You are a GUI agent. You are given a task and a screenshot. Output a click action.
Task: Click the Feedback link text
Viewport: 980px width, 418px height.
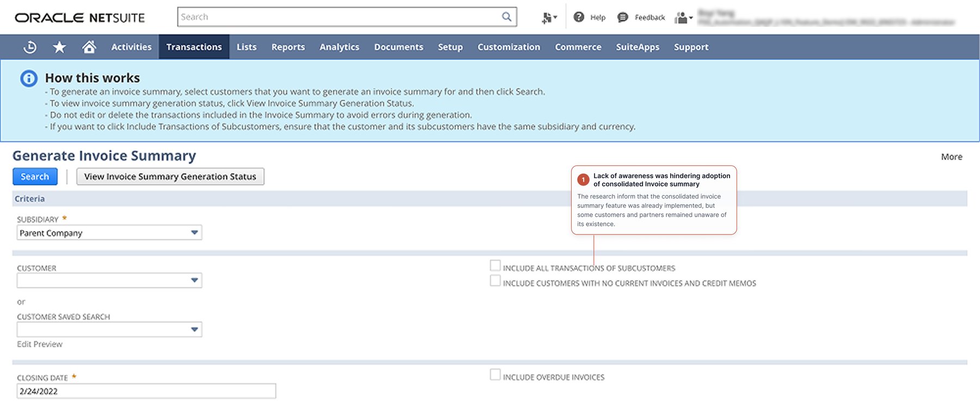click(x=650, y=17)
